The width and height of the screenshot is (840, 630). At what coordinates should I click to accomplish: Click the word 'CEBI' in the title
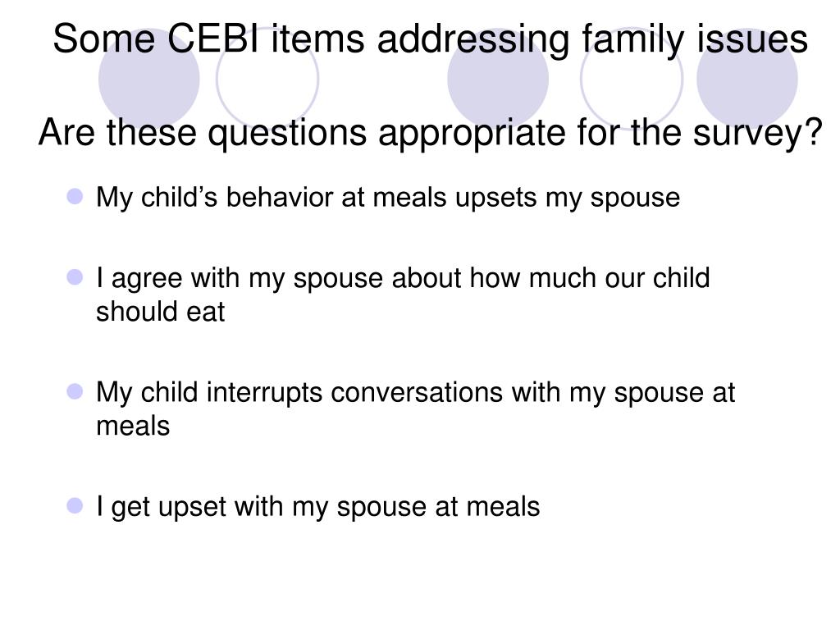pyautogui.click(x=212, y=39)
